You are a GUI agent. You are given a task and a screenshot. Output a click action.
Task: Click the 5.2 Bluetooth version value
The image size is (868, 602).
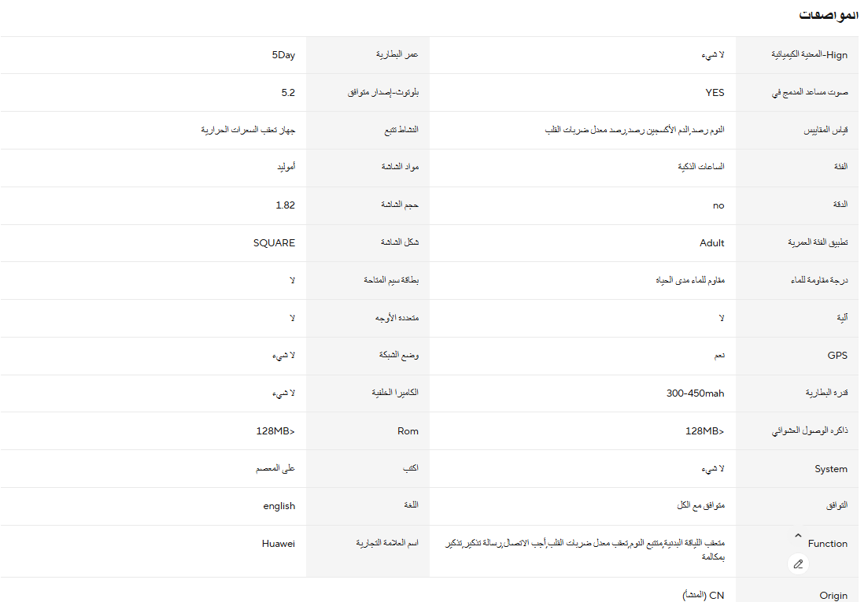(288, 92)
